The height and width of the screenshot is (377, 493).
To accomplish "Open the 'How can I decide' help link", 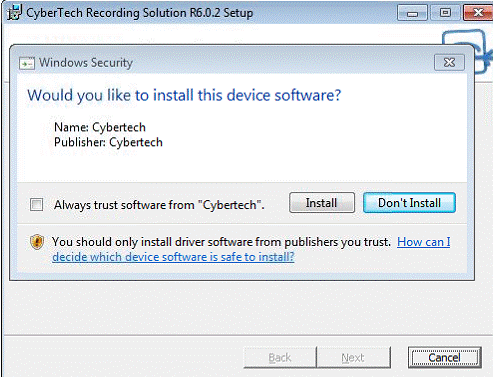I will [x=251, y=249].
